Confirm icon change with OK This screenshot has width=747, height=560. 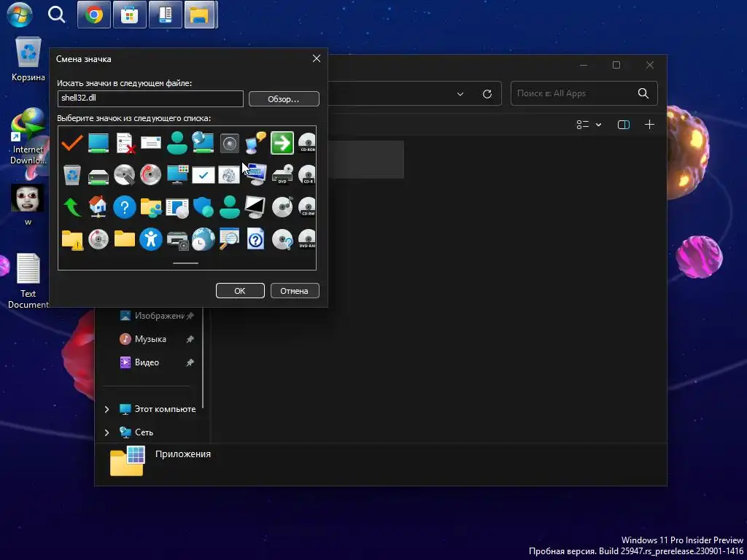[x=240, y=290]
